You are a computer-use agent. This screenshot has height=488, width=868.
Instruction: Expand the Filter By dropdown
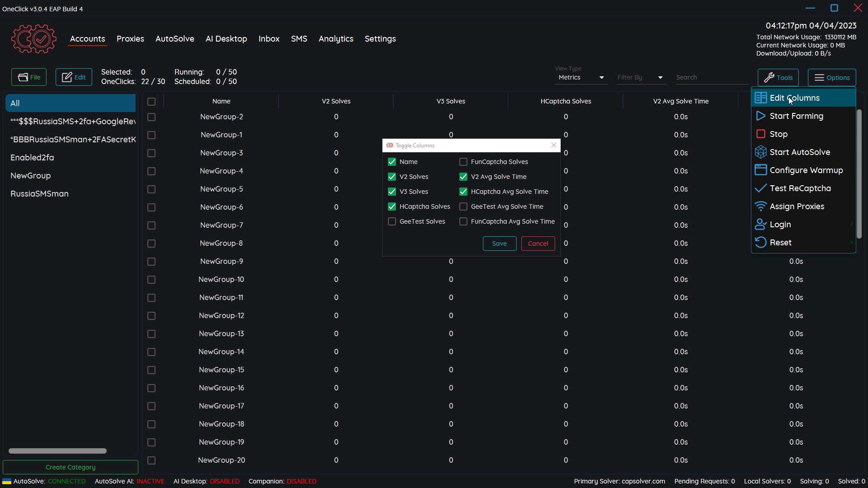[640, 78]
